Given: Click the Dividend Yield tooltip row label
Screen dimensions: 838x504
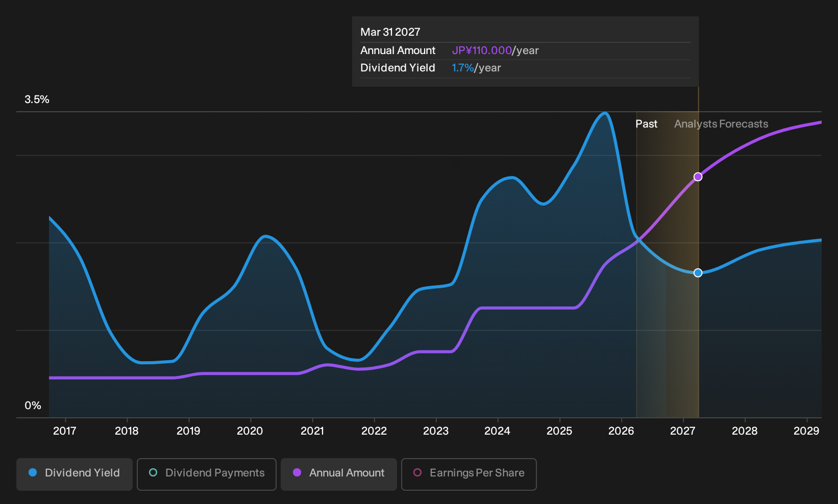Looking at the screenshot, I should 398,68.
